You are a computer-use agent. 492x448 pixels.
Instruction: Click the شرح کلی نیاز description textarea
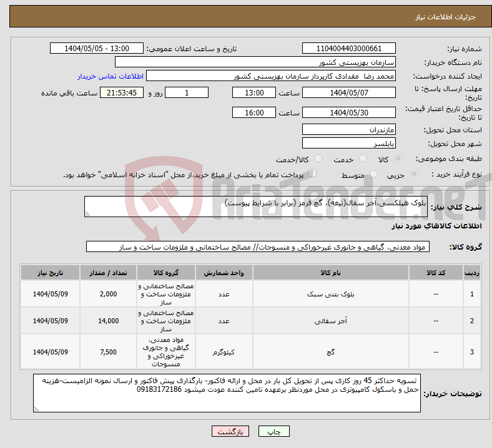pos(256,207)
